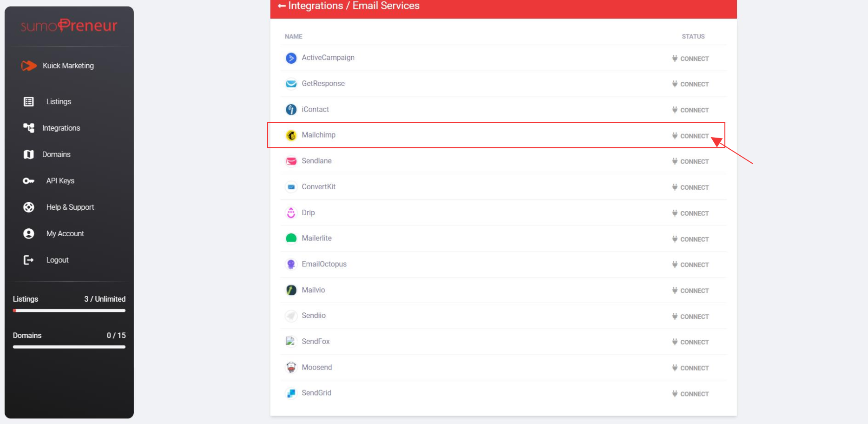Connect GetResponse
This screenshot has width=868, height=424.
(690, 84)
